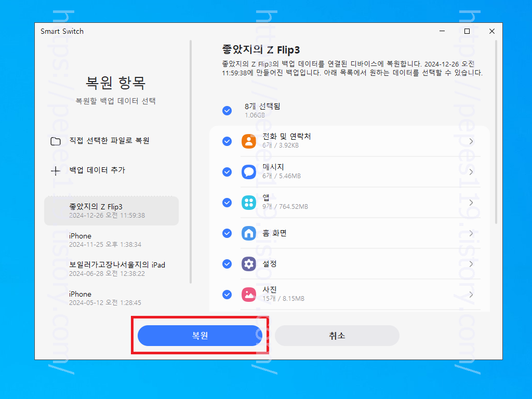Expand the 앱 row chevron
Viewport: 532px width, 399px height.
471,203
